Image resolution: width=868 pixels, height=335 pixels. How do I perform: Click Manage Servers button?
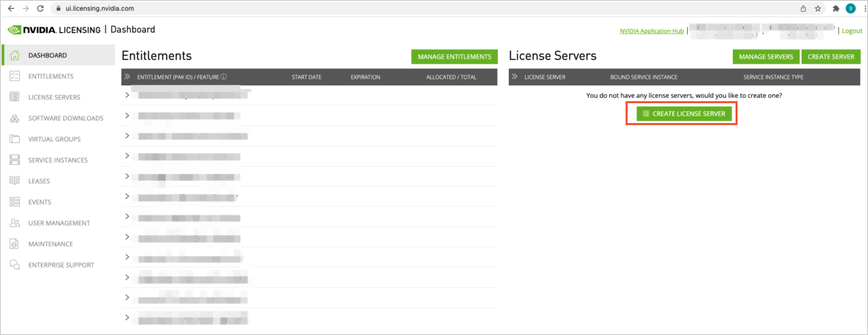pos(766,57)
